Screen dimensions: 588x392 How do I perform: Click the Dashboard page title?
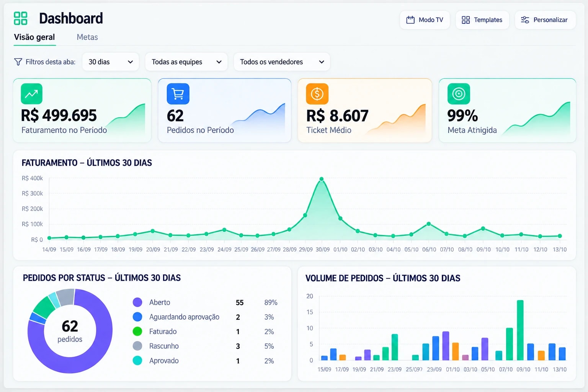[71, 18]
